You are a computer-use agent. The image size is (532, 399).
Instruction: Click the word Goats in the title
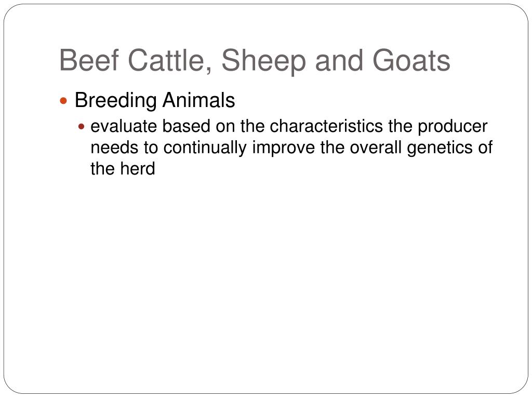point(411,60)
